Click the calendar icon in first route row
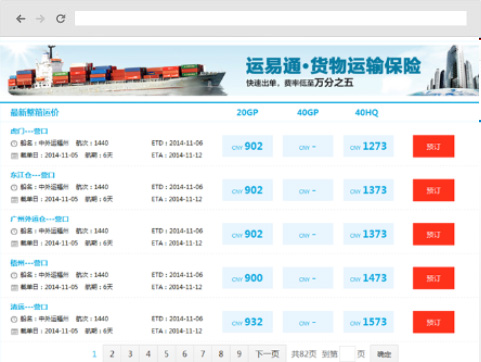 pos(14,156)
